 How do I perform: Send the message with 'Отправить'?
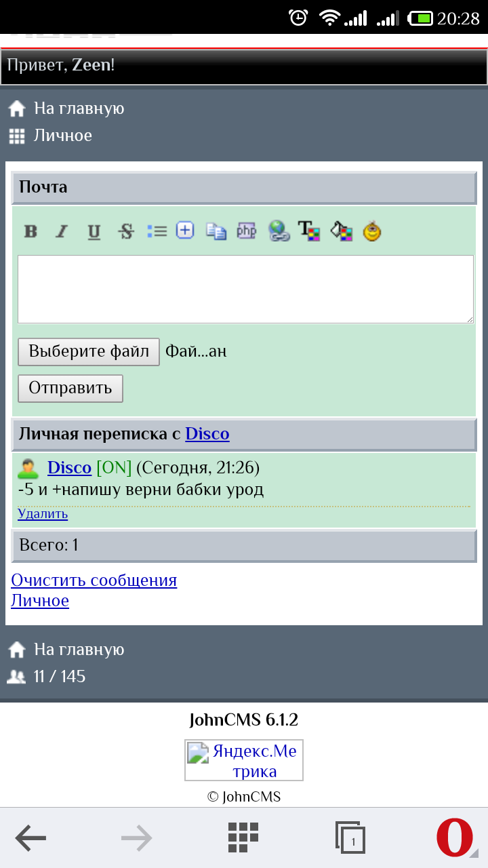[70, 389]
